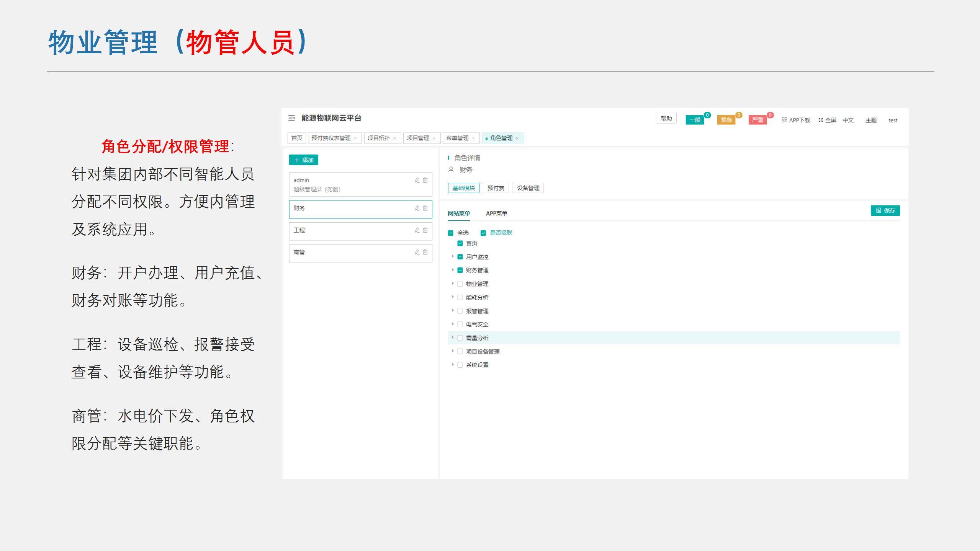Open the 项目拓扑 page tab
This screenshot has width=980, height=551.
point(378,138)
